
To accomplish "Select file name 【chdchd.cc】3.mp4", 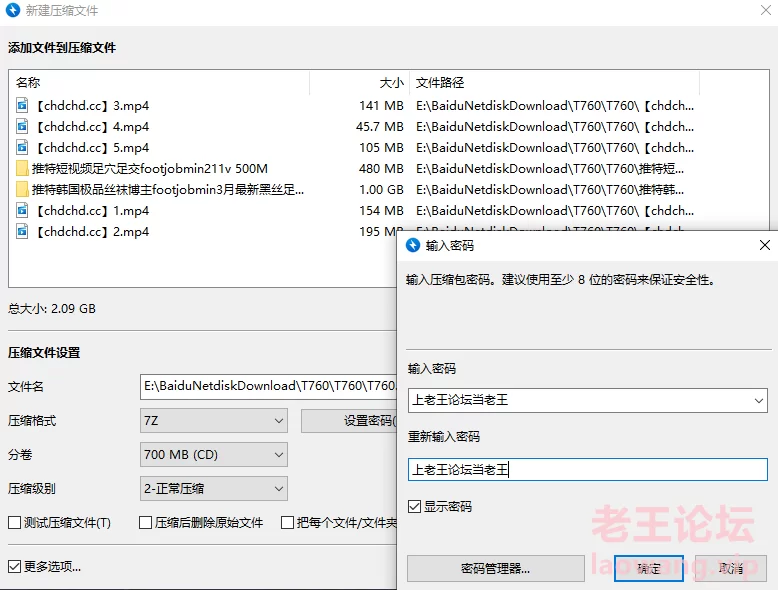I will [x=91, y=106].
